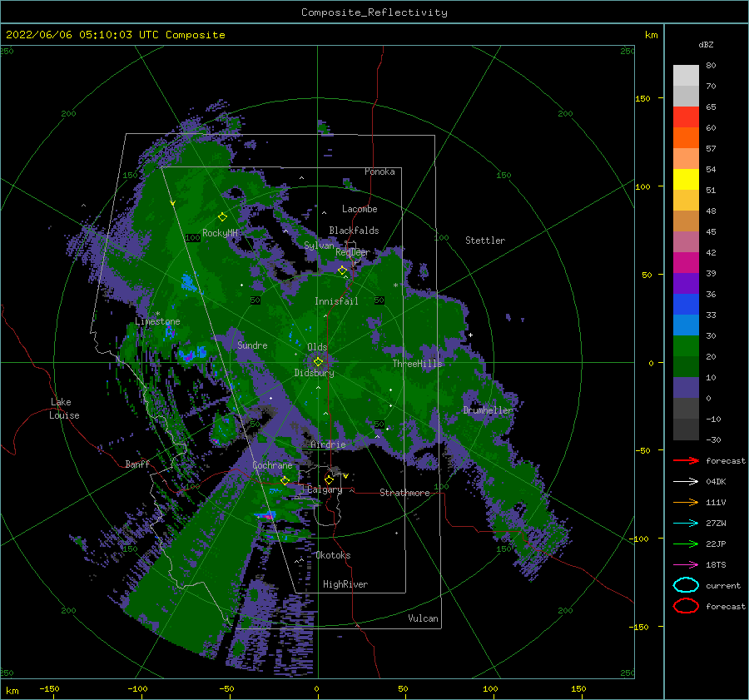Click the 04DK legend text
This screenshot has width=749, height=700.
click(x=716, y=481)
